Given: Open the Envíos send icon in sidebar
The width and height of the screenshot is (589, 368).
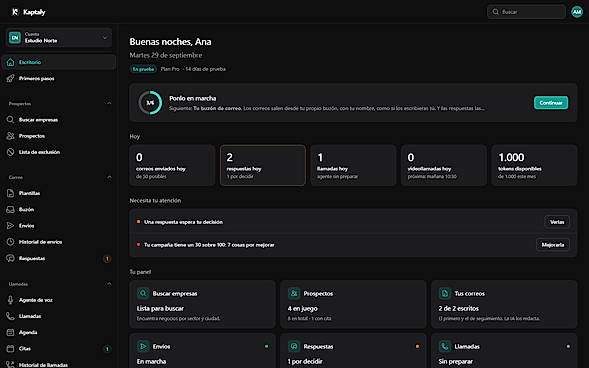Looking at the screenshot, I should click(11, 226).
